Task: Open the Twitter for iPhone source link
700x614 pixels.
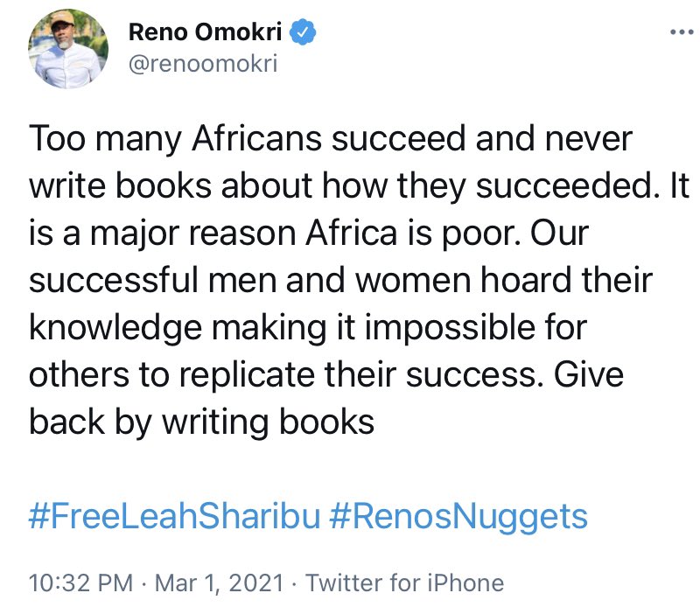Action: 405,583
